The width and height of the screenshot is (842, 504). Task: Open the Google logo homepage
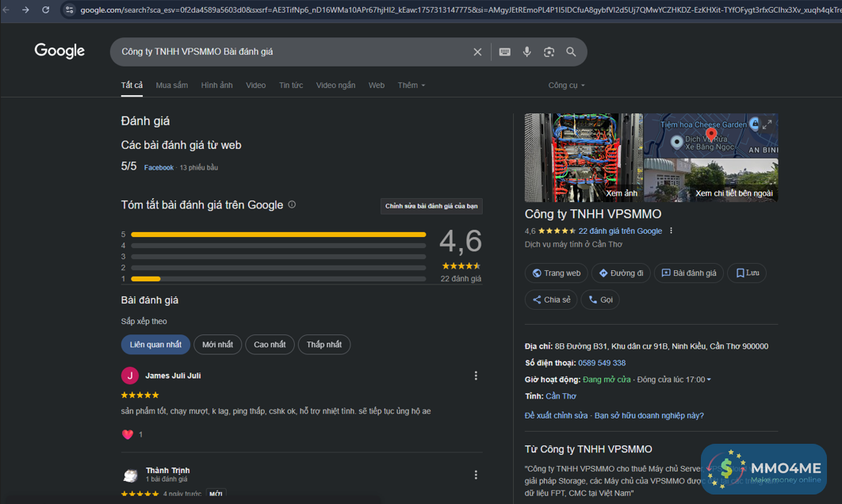coord(59,51)
